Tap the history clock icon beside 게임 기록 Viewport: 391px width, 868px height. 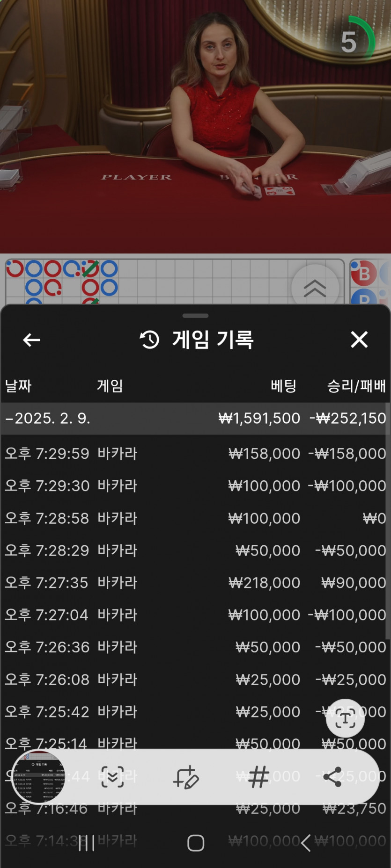(x=150, y=340)
